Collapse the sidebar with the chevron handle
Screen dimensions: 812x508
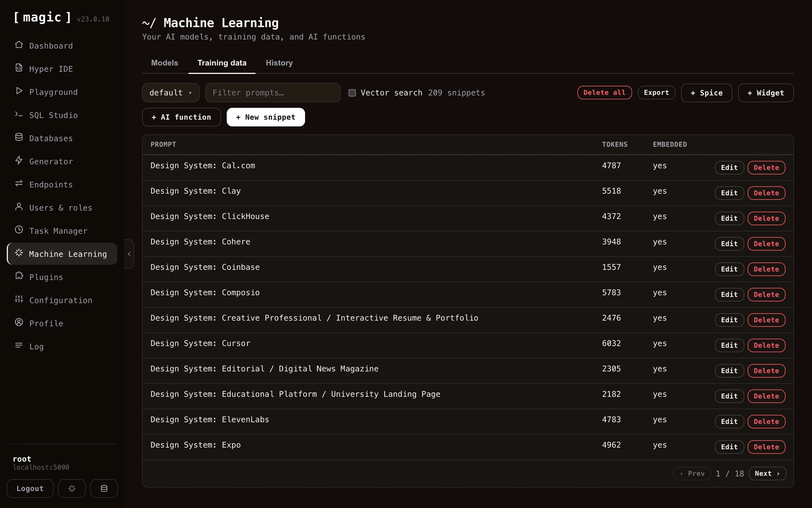(x=129, y=254)
